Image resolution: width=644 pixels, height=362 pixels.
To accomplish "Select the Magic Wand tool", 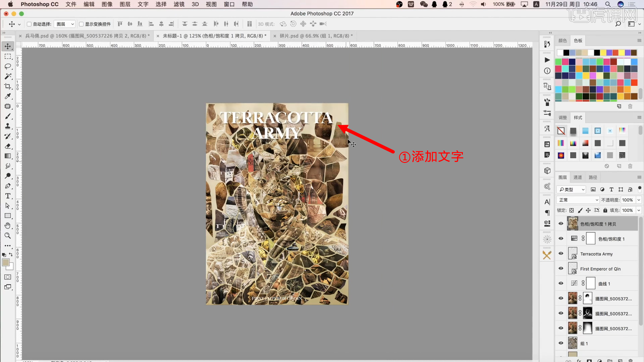I will pos(8,76).
